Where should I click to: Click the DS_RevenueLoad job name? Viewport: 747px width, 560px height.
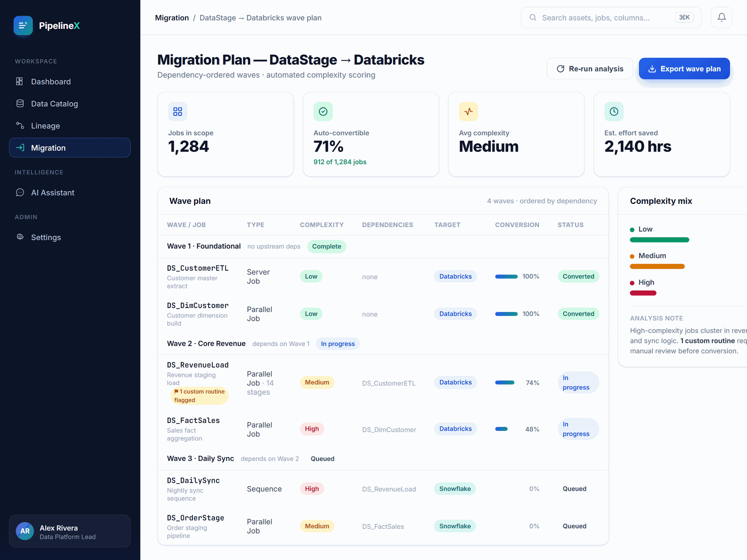click(198, 365)
